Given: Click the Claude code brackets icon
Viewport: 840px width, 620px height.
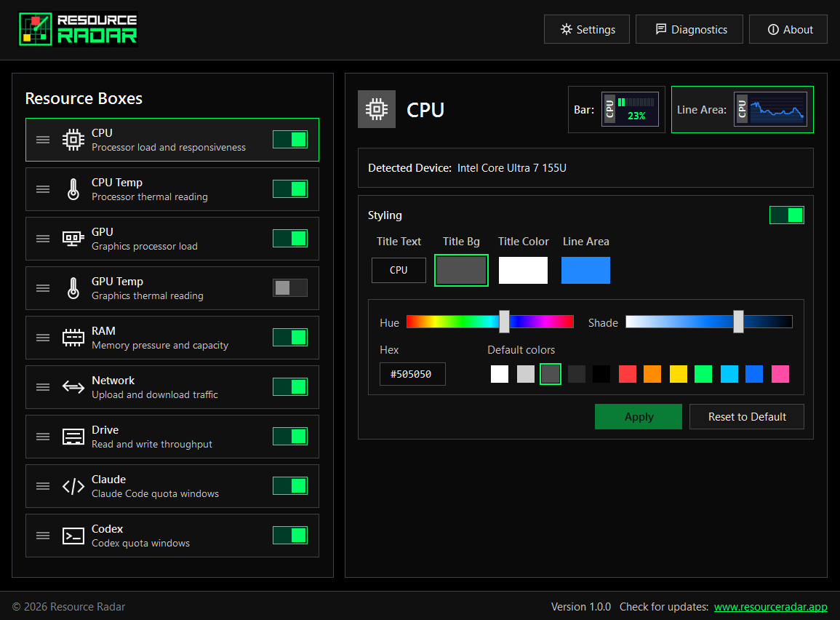Looking at the screenshot, I should [73, 486].
